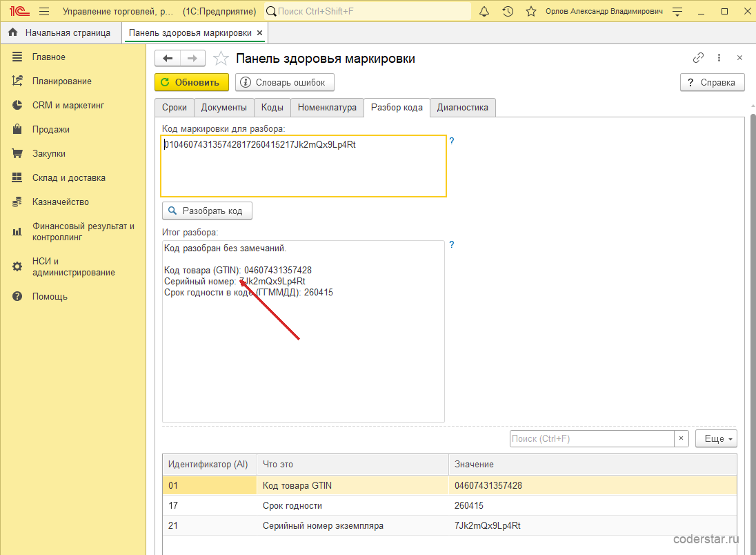Image resolution: width=756 pixels, height=555 pixels.
Task: Open НСИ и администрирование section
Action: click(72, 267)
